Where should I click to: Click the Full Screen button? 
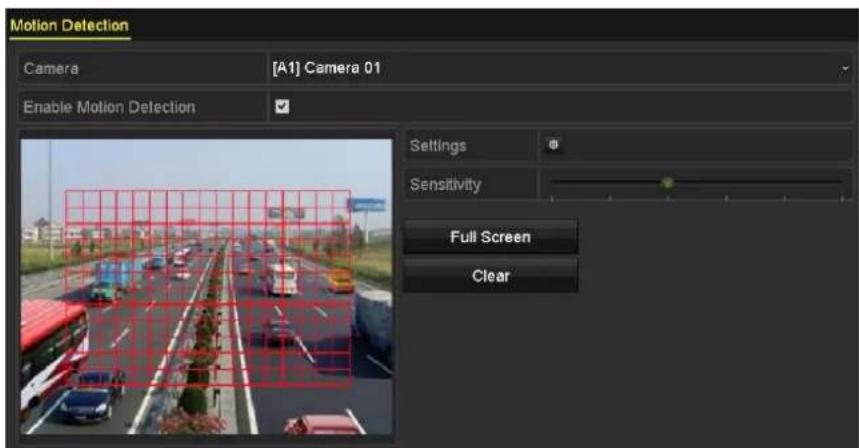coord(490,237)
